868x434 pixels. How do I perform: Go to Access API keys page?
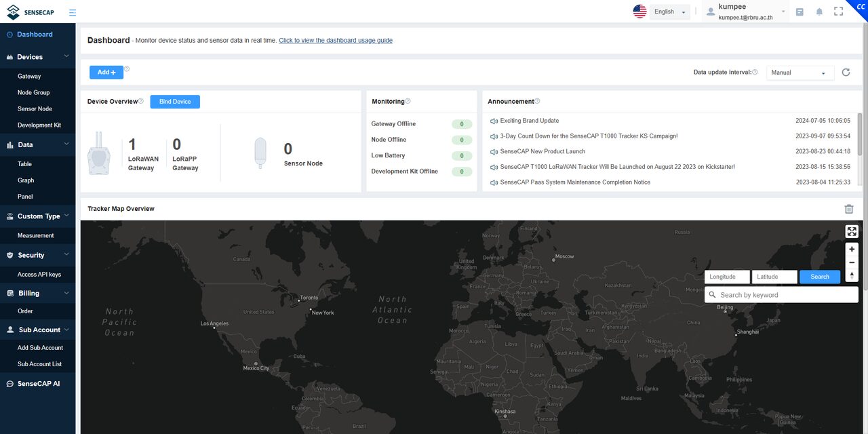pos(39,275)
